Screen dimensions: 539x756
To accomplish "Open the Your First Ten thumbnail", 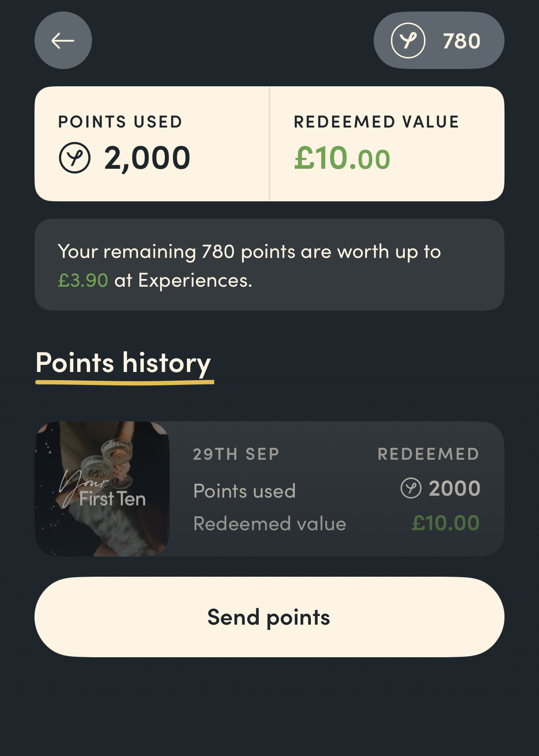I will coord(103,488).
